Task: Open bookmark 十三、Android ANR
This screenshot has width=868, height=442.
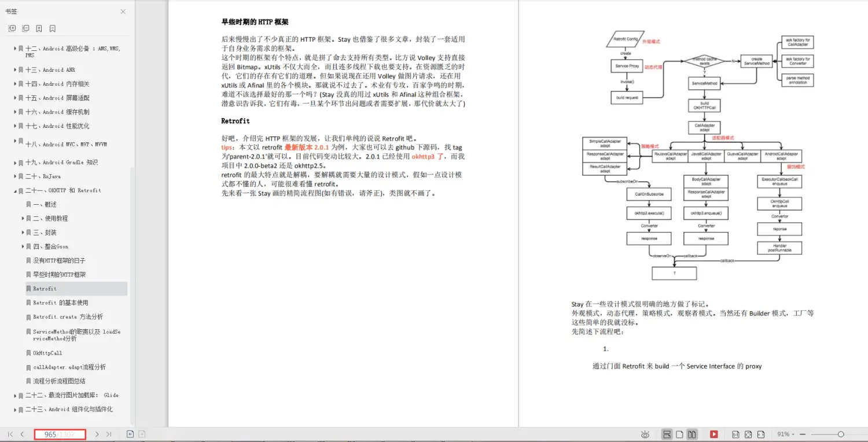Action: point(50,69)
